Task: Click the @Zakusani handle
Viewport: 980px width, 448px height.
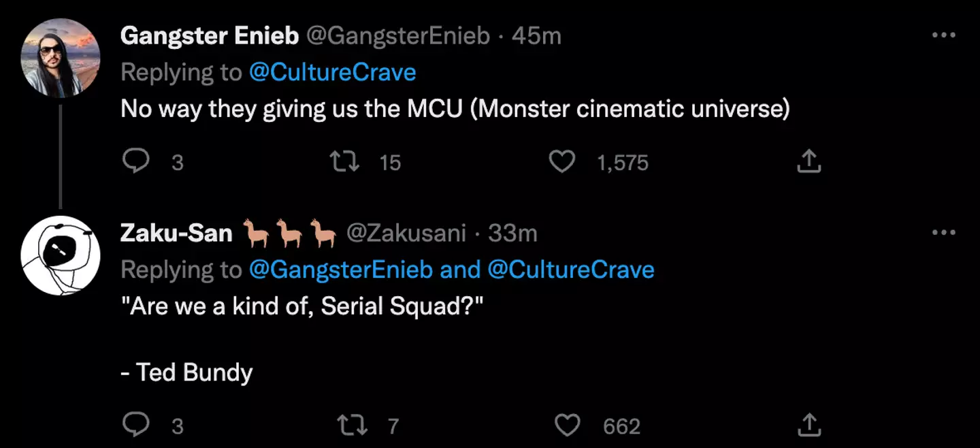Action: (406, 233)
